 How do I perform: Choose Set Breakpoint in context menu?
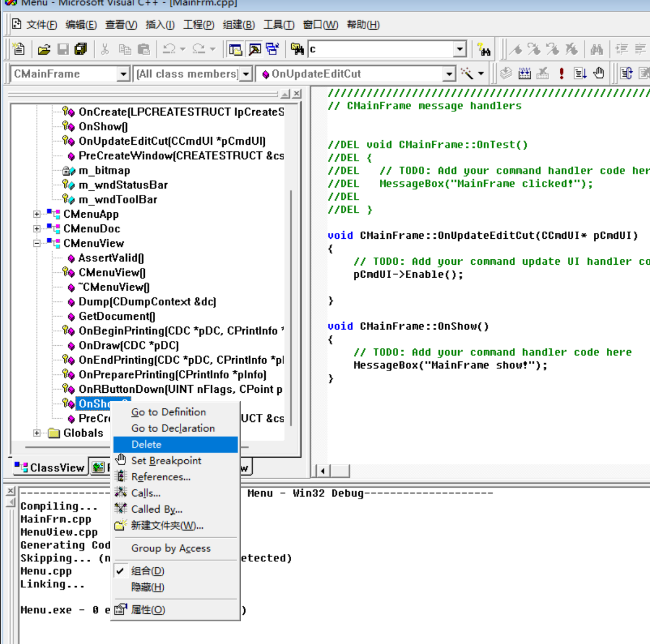[176, 460]
